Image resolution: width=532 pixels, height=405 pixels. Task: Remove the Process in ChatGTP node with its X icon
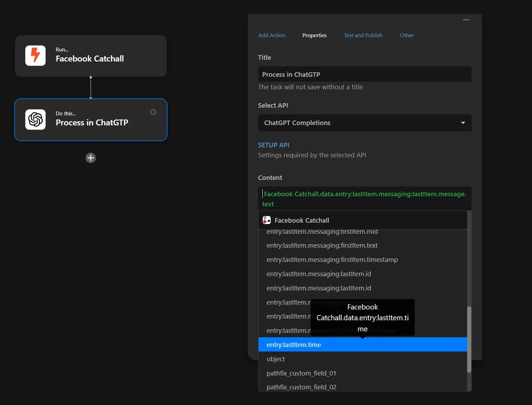[153, 112]
